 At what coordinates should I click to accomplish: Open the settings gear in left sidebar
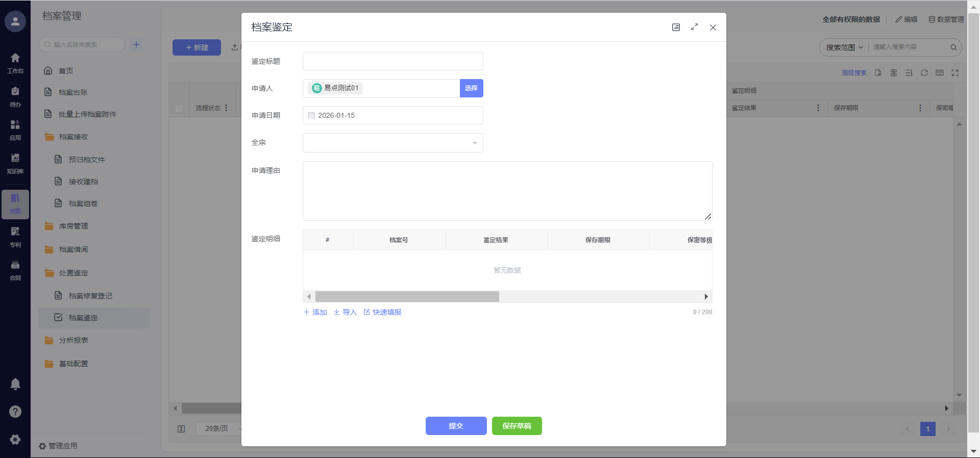click(15, 439)
